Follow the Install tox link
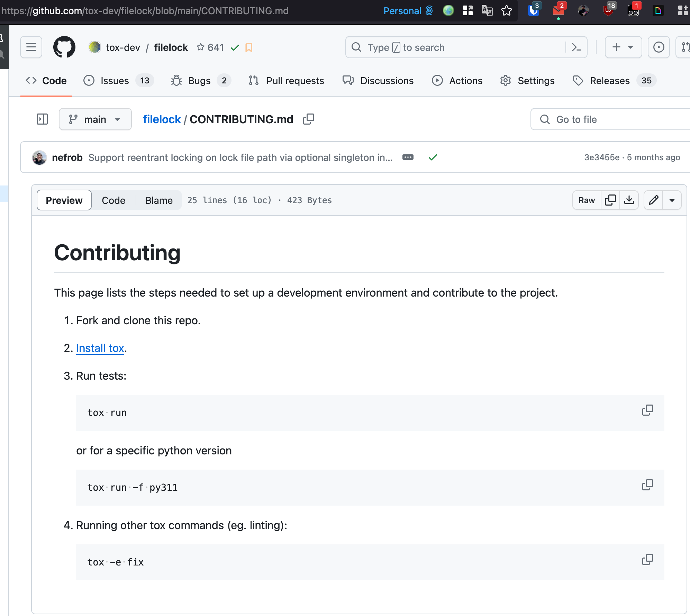This screenshot has height=616, width=690. pyautogui.click(x=100, y=348)
